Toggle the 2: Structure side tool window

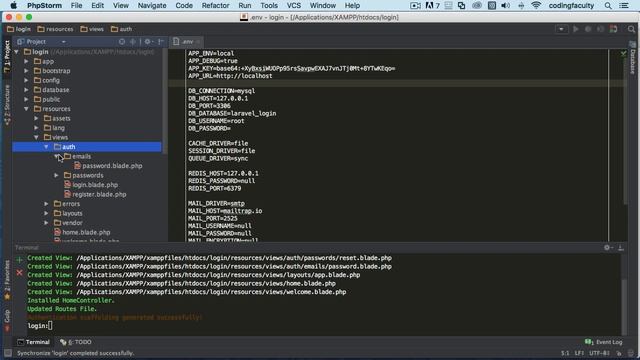(x=7, y=104)
